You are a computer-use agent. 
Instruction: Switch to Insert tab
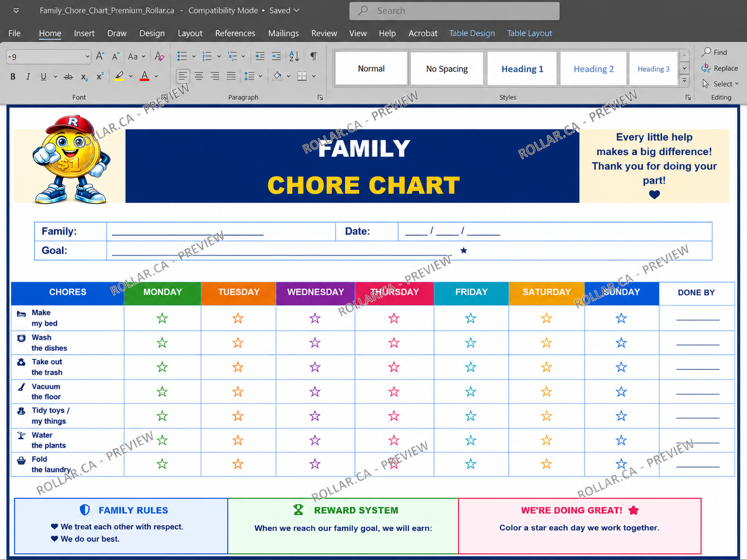84,33
